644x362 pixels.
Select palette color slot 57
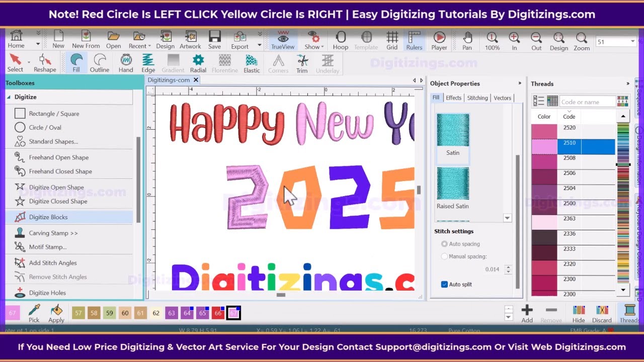[78, 313]
